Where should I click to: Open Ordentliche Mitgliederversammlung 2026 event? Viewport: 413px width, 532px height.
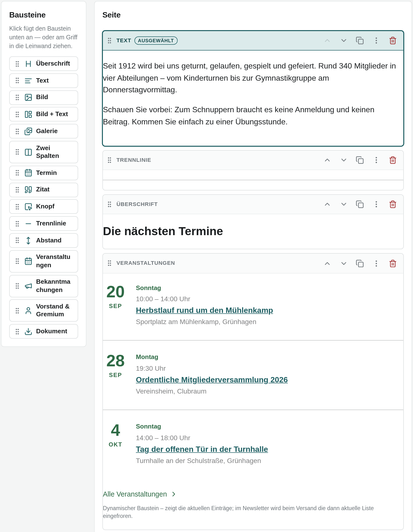[x=212, y=380]
